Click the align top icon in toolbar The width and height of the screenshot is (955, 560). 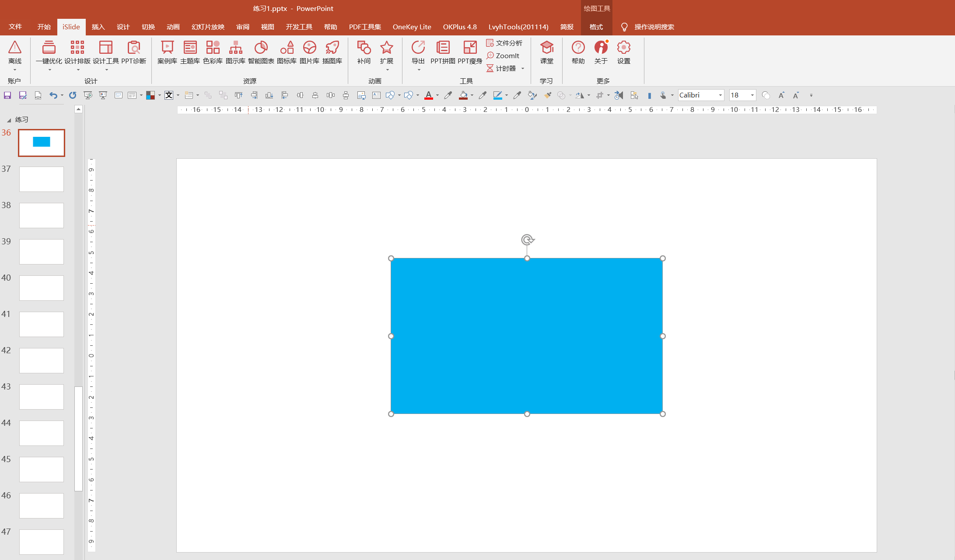point(238,95)
